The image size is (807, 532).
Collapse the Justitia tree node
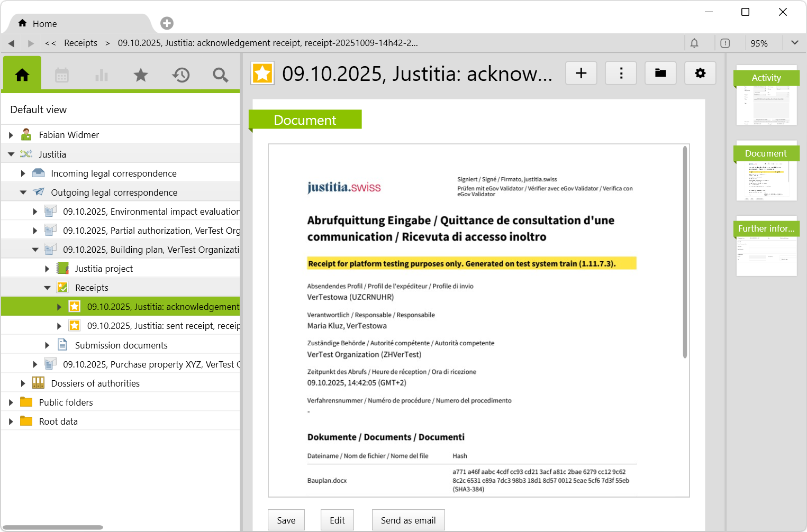pos(11,154)
